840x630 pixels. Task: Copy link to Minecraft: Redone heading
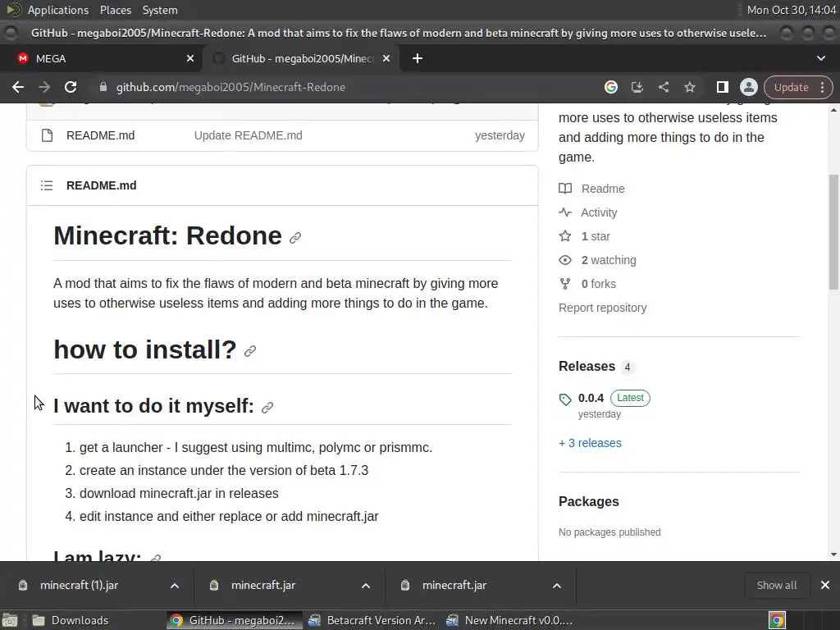(x=295, y=238)
